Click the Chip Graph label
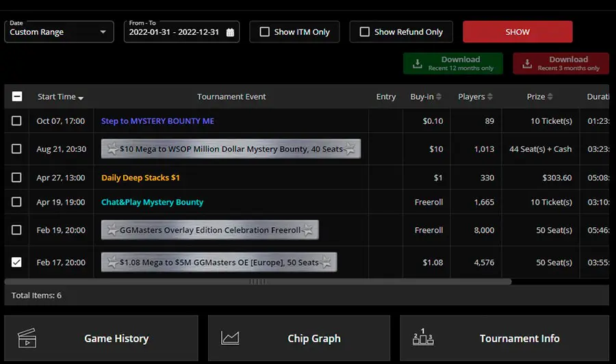The width and height of the screenshot is (616, 364). [x=314, y=339]
